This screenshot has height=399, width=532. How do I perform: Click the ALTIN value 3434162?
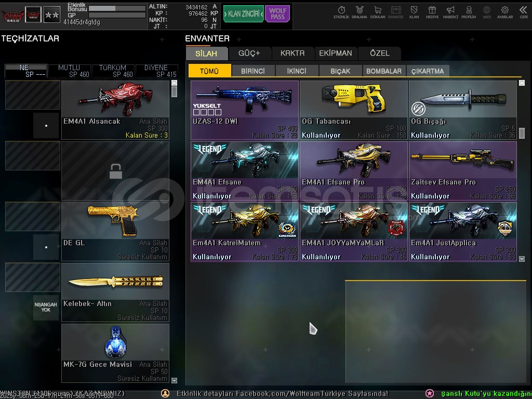coord(196,7)
